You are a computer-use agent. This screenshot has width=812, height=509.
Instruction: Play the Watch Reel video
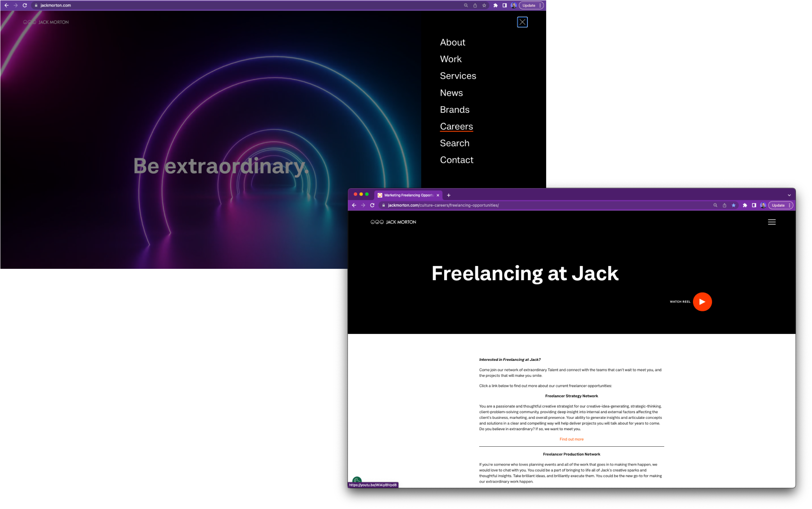point(702,301)
